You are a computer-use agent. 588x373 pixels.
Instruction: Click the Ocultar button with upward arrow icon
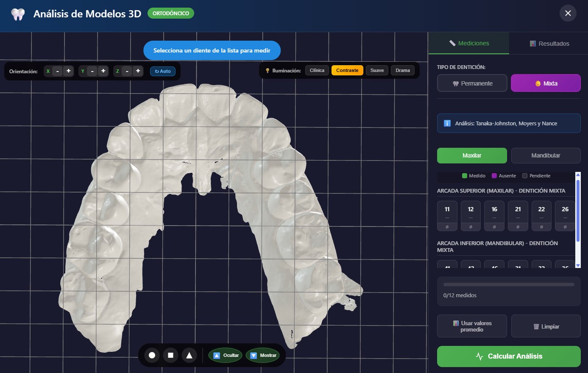(225, 355)
